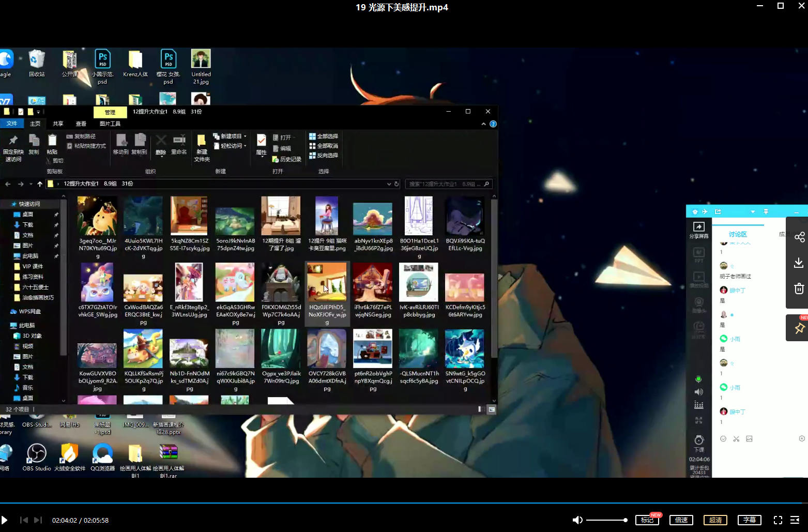The width and height of the screenshot is (808, 532).
Task: Mute the video via the speaker icon
Action: 577,520
